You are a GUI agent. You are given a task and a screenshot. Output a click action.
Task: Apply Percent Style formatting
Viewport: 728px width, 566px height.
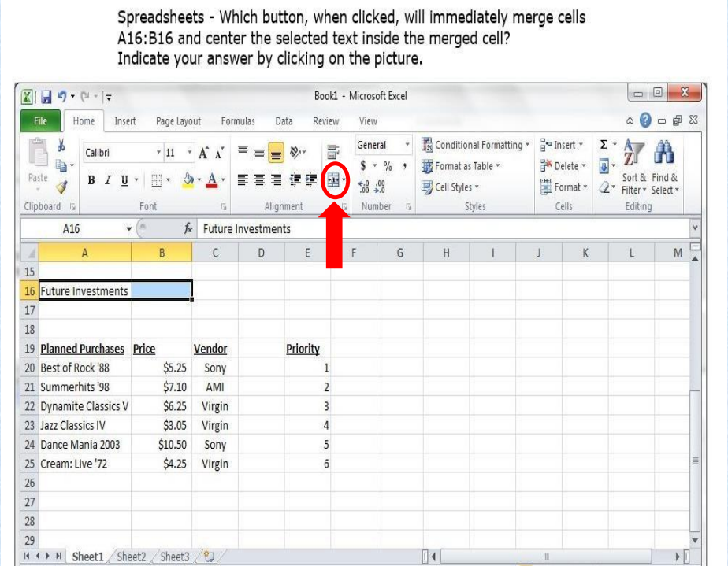388,165
